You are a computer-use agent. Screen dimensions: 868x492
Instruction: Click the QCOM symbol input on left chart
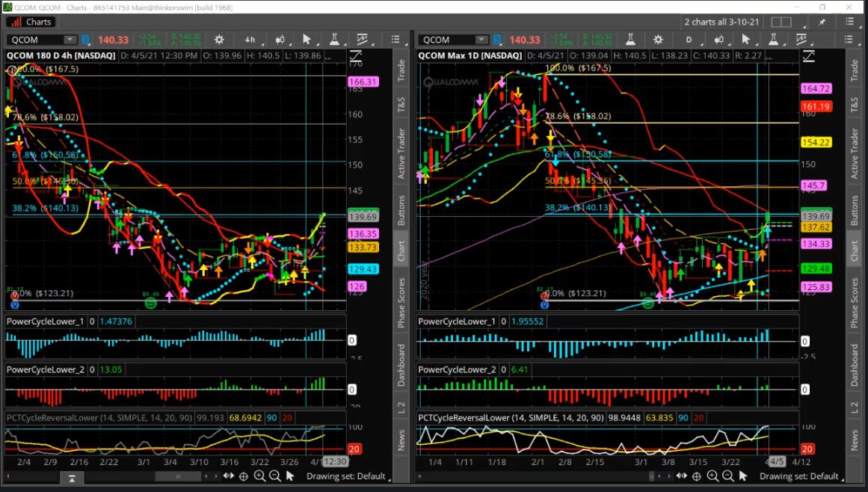tap(36, 40)
